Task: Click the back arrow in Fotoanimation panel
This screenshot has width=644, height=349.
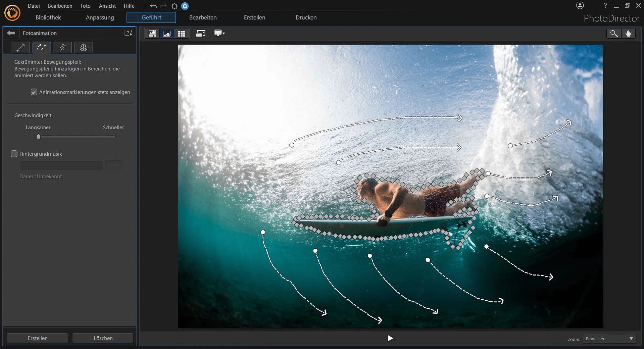Action: pyautogui.click(x=11, y=33)
